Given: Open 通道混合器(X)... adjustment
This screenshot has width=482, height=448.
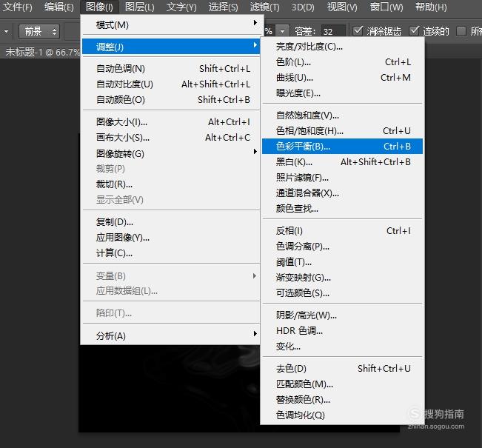Looking at the screenshot, I should tap(342, 193).
